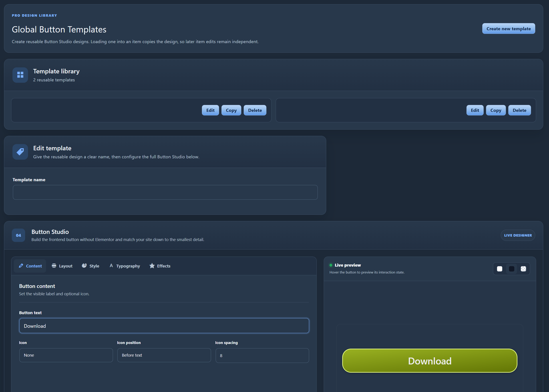Open the Icon position dropdown
This screenshot has height=392, width=549.
164,355
